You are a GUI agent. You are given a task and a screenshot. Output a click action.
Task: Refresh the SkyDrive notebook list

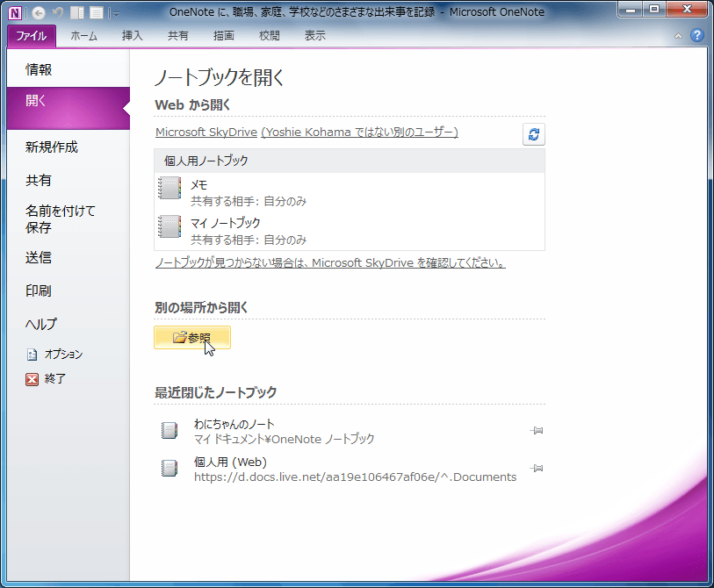534,134
